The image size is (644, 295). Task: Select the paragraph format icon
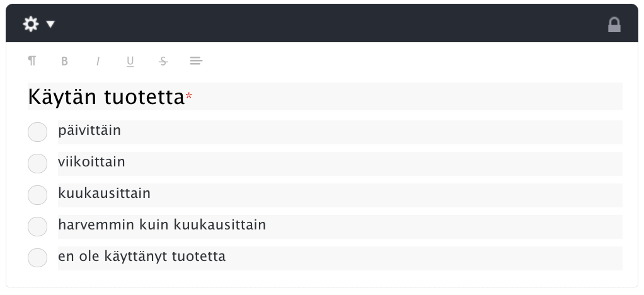click(32, 61)
